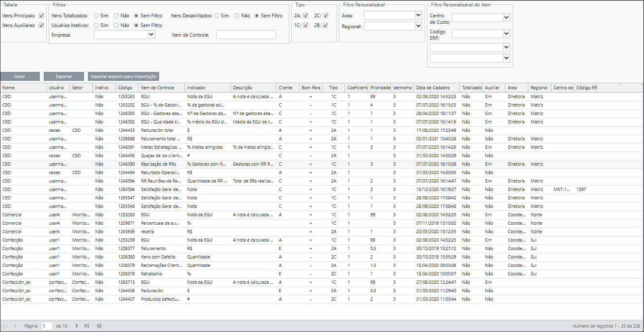Viewport: 644px width, 332px height.
Task: Open the last unlabeled item filter dropdown
Action: (x=506, y=58)
